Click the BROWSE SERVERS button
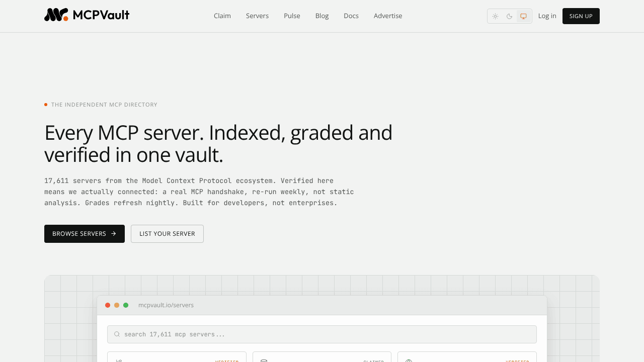The image size is (644, 362). point(85,234)
